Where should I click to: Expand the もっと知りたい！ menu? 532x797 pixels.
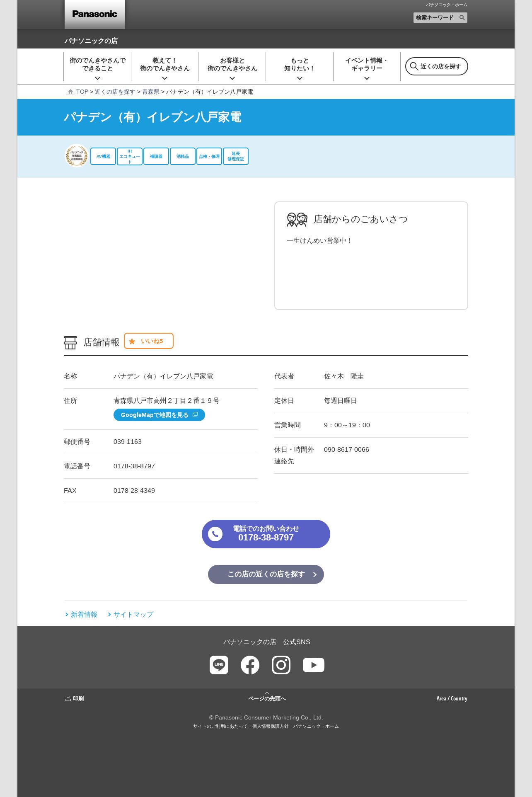(300, 67)
